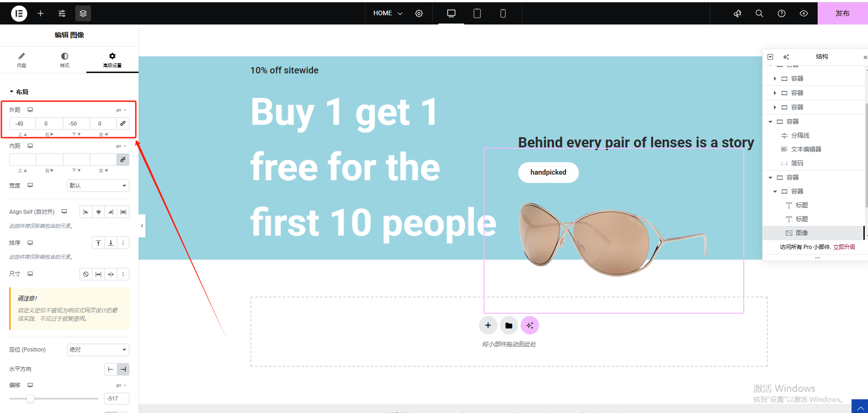868x413 pixels.
Task: Click the Elementor logo icon
Action: pos(19,13)
